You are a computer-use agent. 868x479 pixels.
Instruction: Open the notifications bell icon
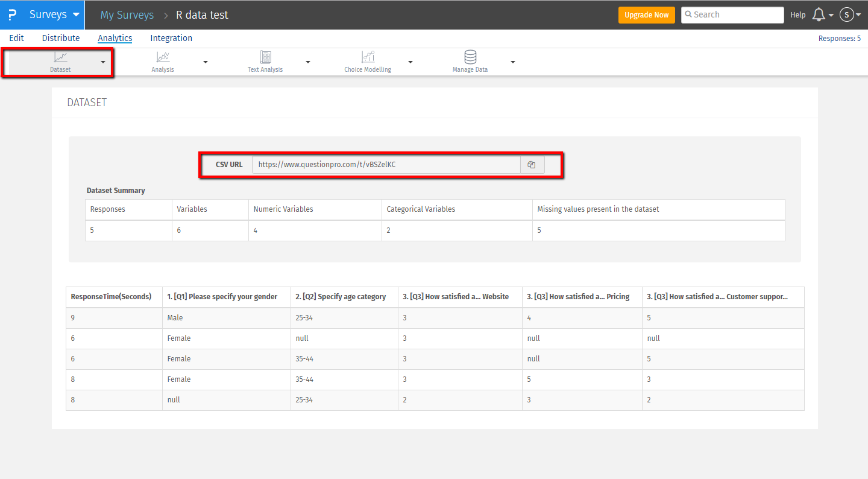819,15
